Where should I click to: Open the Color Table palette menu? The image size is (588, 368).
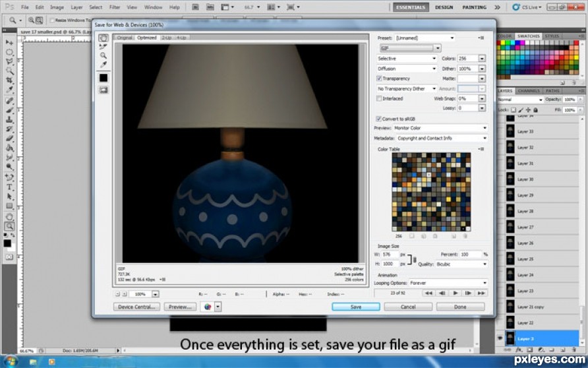pyautogui.click(x=481, y=149)
